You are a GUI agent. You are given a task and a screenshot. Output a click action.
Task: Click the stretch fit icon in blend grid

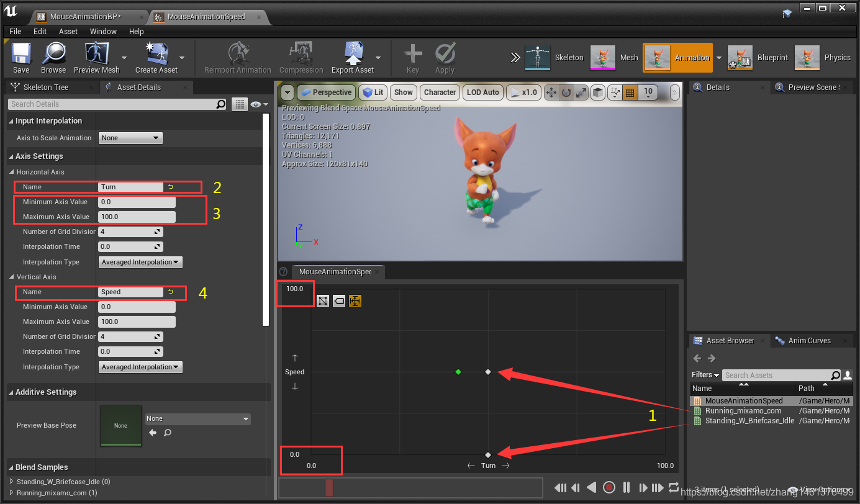click(x=355, y=301)
